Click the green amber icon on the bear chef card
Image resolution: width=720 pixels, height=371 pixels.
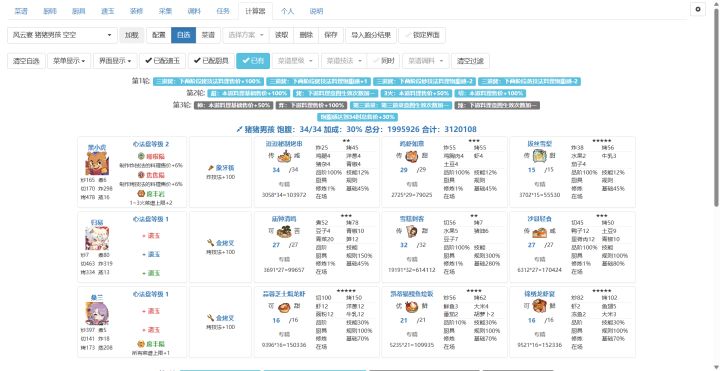coord(141,156)
